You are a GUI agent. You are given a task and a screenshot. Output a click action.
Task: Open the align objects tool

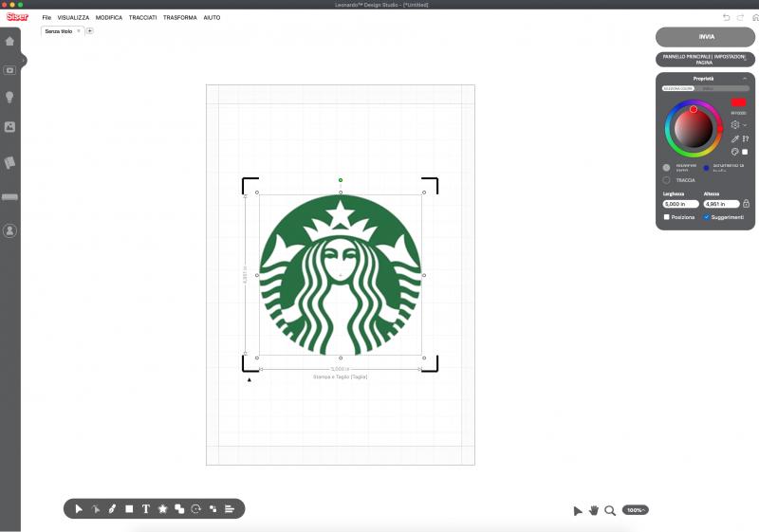click(x=230, y=509)
